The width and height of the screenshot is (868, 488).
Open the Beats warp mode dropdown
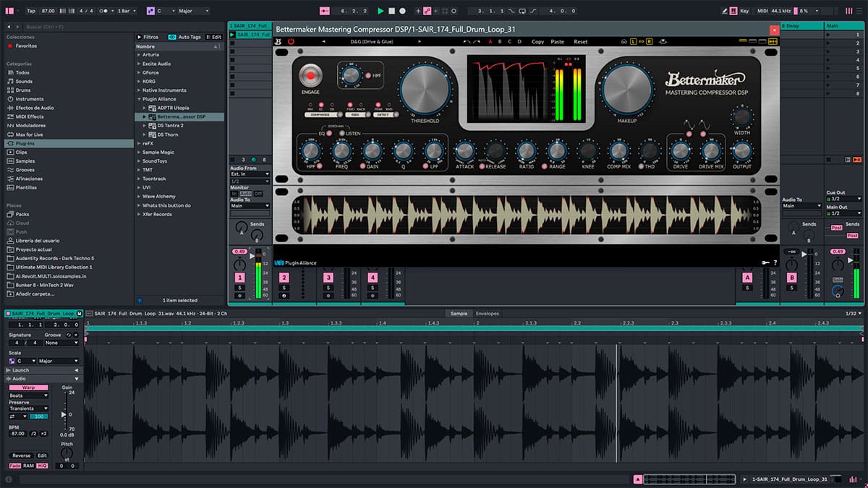click(29, 395)
